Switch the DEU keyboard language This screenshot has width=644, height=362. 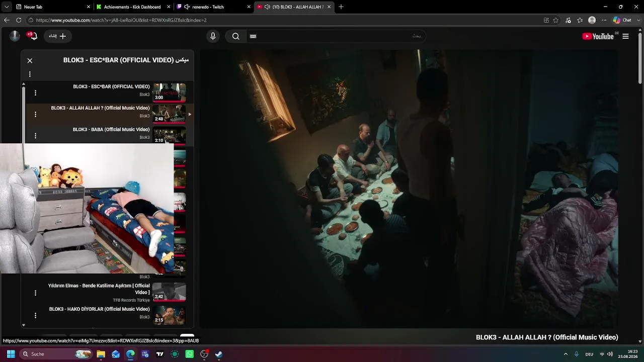pyautogui.click(x=589, y=354)
